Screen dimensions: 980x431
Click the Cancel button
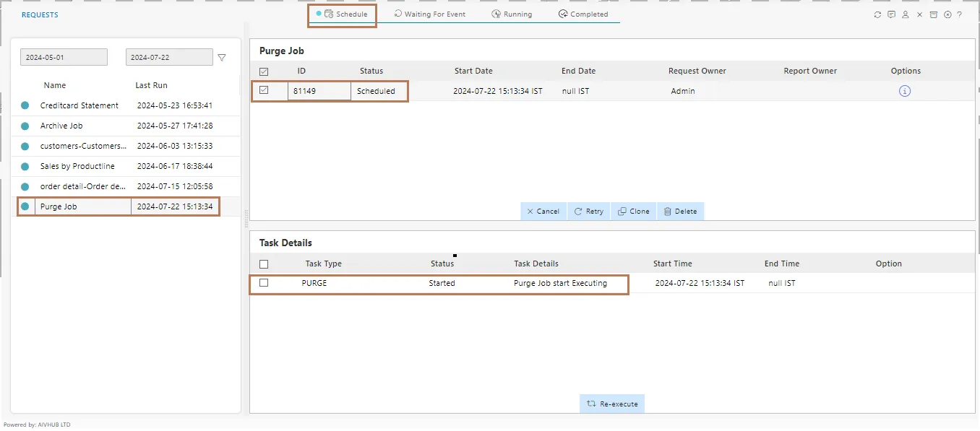pyautogui.click(x=543, y=212)
